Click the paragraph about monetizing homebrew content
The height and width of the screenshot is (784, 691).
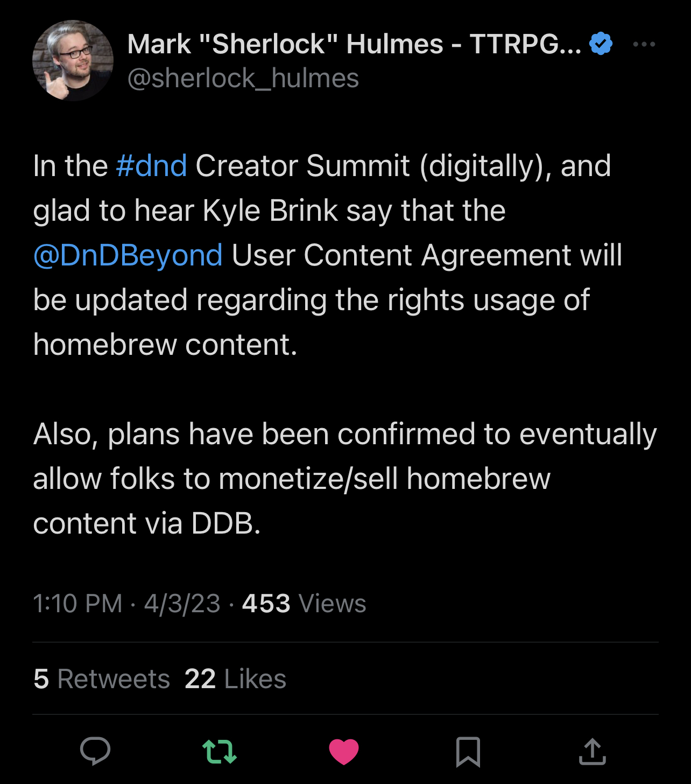click(344, 478)
